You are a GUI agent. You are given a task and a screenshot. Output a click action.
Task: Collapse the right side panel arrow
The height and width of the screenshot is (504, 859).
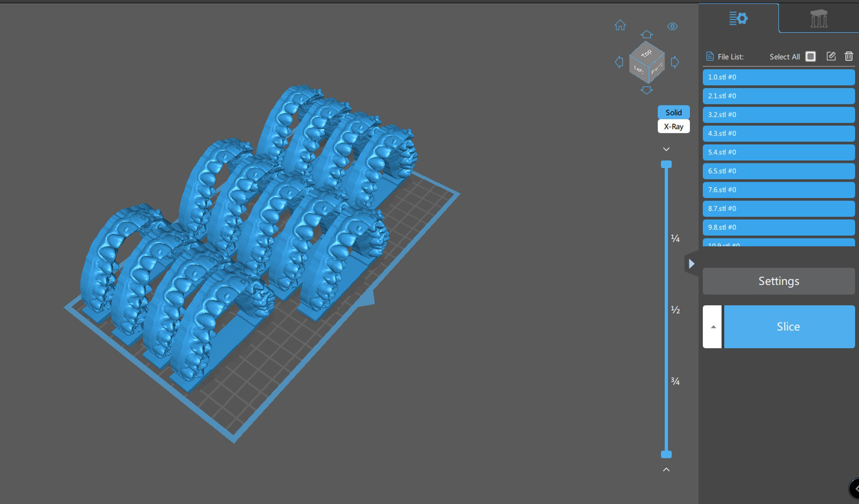pyautogui.click(x=691, y=264)
